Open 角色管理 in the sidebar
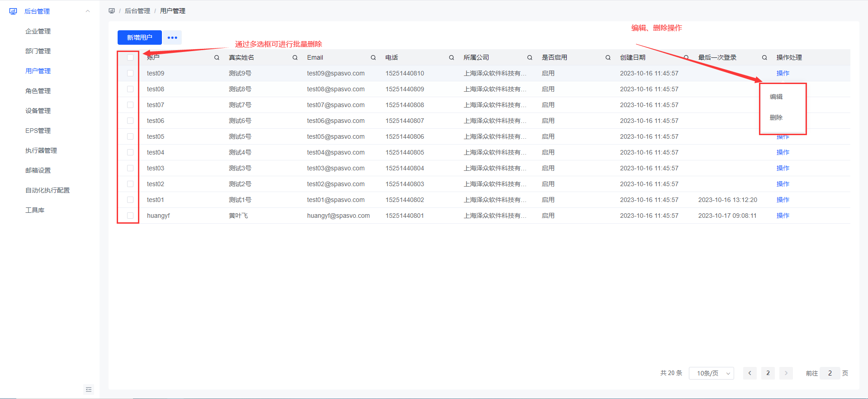Viewport: 868px width, 399px height. coord(38,91)
